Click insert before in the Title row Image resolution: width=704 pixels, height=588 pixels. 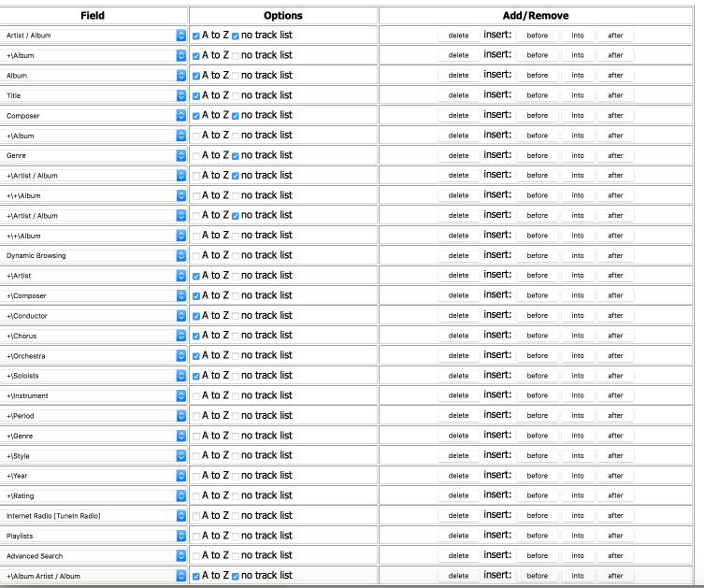pyautogui.click(x=537, y=95)
